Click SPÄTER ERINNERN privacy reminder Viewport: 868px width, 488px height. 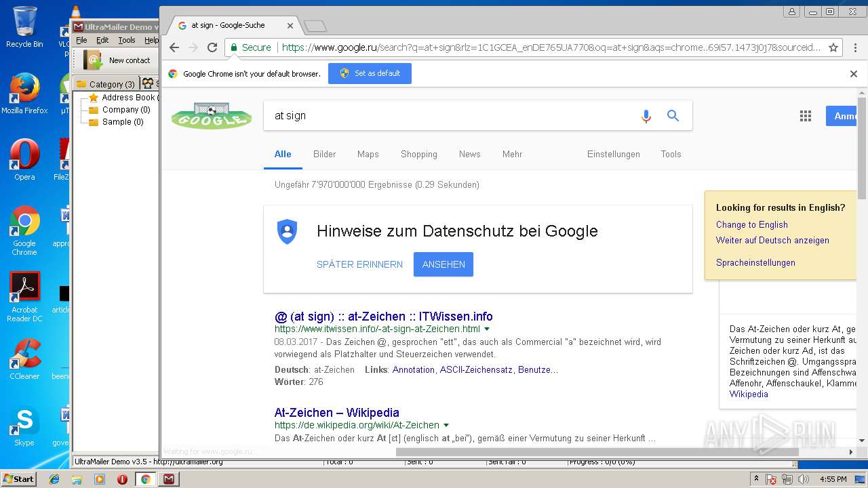[x=359, y=264]
